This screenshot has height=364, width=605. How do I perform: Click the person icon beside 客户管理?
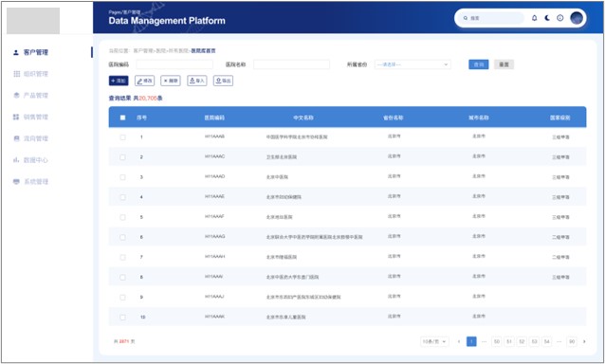pos(16,52)
